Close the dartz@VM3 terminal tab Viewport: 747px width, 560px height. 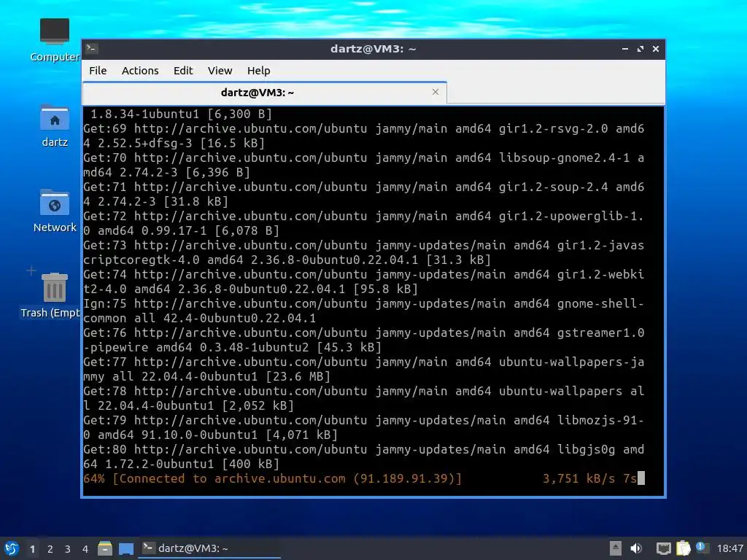tap(436, 92)
